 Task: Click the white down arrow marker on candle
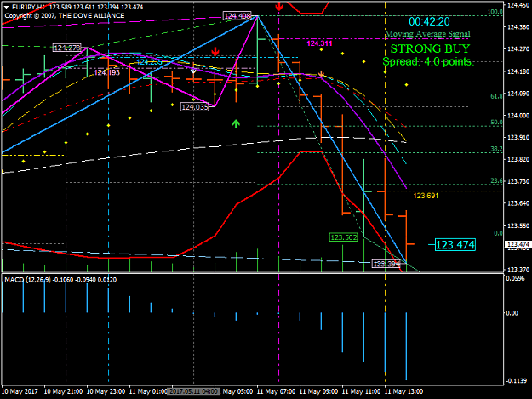pos(193,71)
